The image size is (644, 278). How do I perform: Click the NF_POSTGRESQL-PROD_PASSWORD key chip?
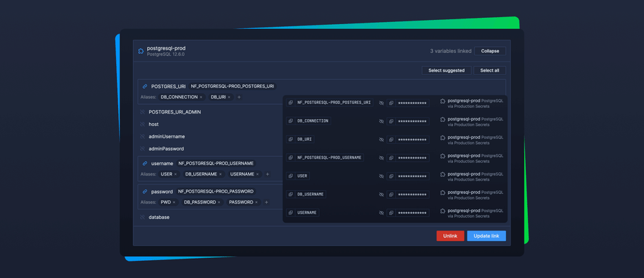coord(216,191)
